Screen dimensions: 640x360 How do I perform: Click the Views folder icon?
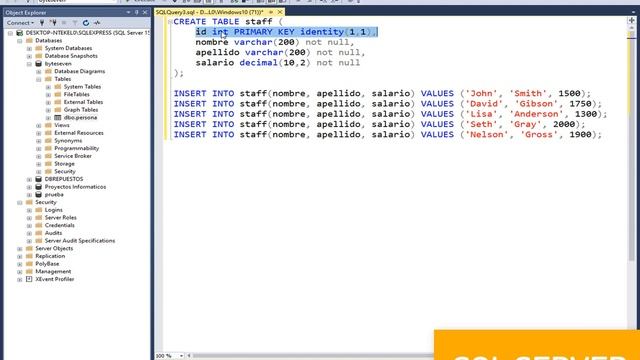pyautogui.click(x=48, y=125)
